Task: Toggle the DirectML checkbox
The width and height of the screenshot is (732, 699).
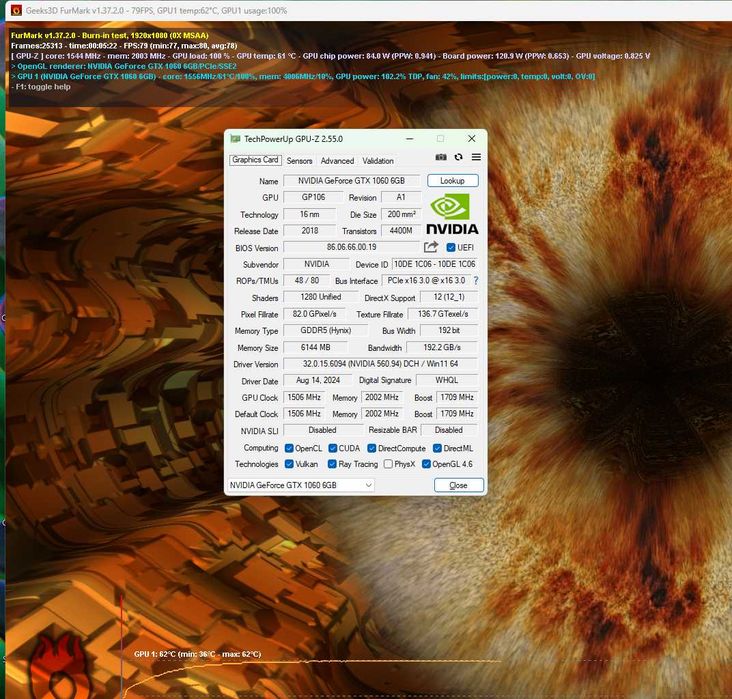Action: click(x=437, y=448)
